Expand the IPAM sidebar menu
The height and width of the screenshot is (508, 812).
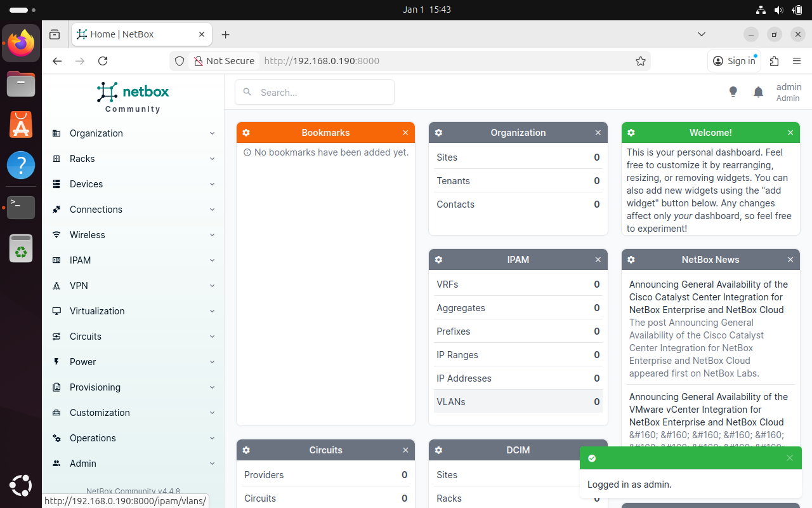click(x=133, y=260)
